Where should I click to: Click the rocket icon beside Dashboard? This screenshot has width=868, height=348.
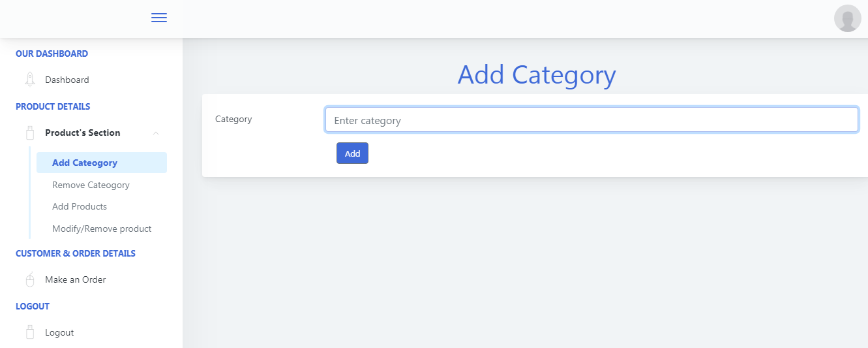pyautogui.click(x=29, y=80)
